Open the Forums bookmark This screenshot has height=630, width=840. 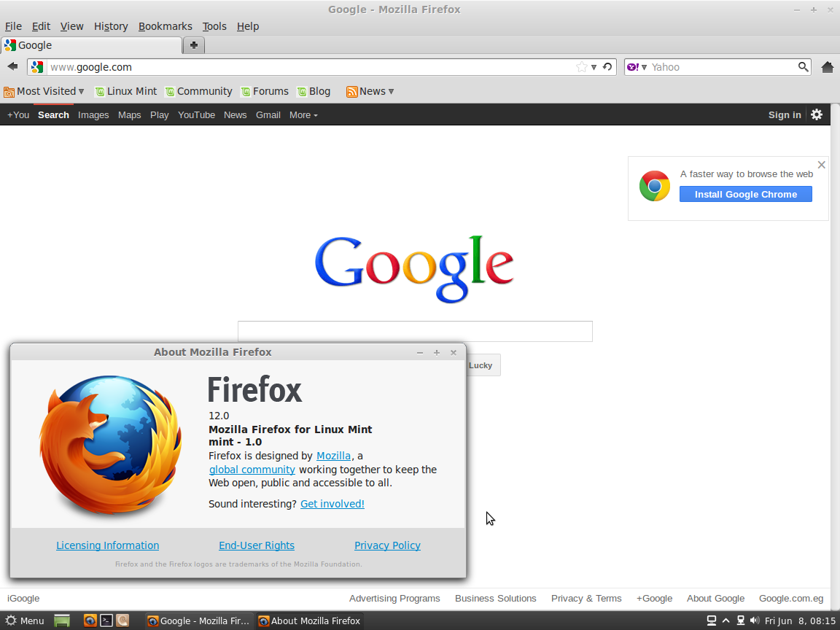coord(265,92)
